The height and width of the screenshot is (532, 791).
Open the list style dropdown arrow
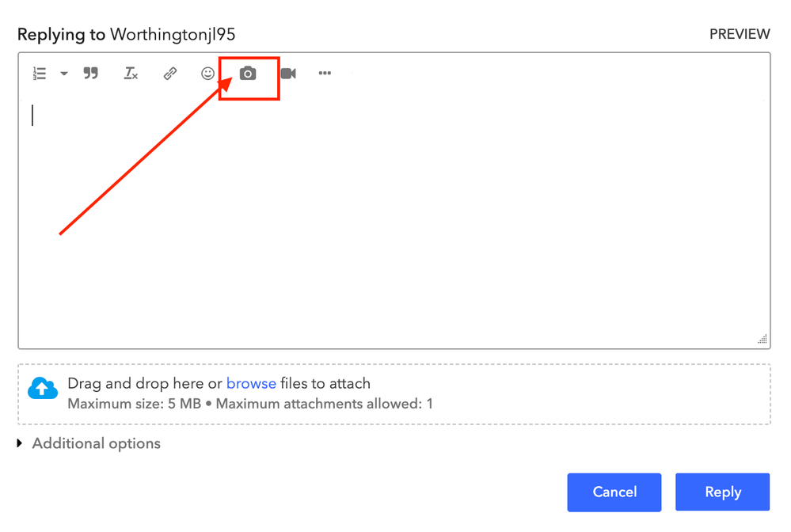coord(64,74)
